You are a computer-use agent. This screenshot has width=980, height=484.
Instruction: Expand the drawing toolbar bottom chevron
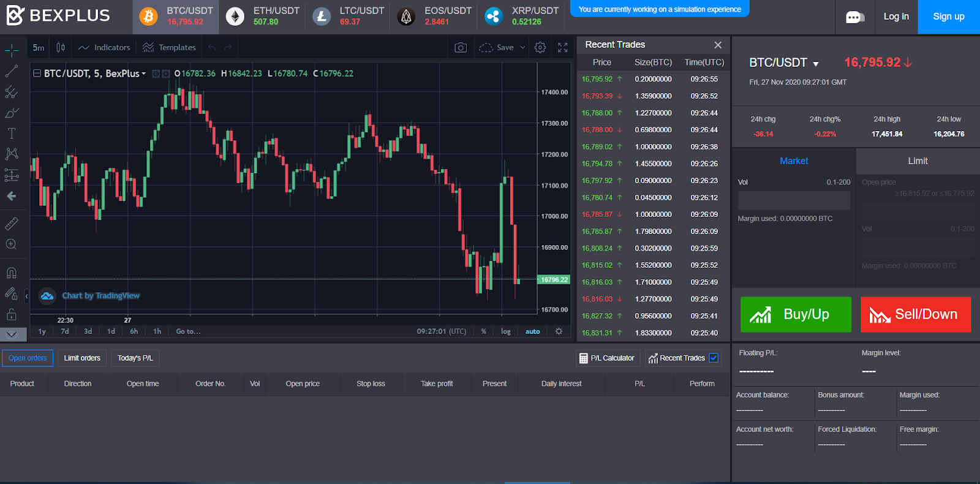tap(12, 334)
